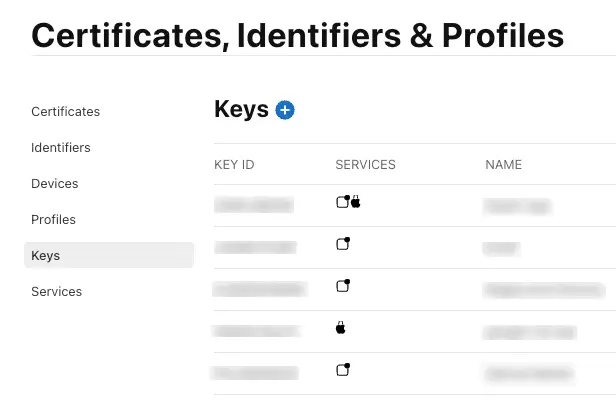The height and width of the screenshot is (410, 616).
Task: Open the blurred key ID in first row
Action: point(253,205)
